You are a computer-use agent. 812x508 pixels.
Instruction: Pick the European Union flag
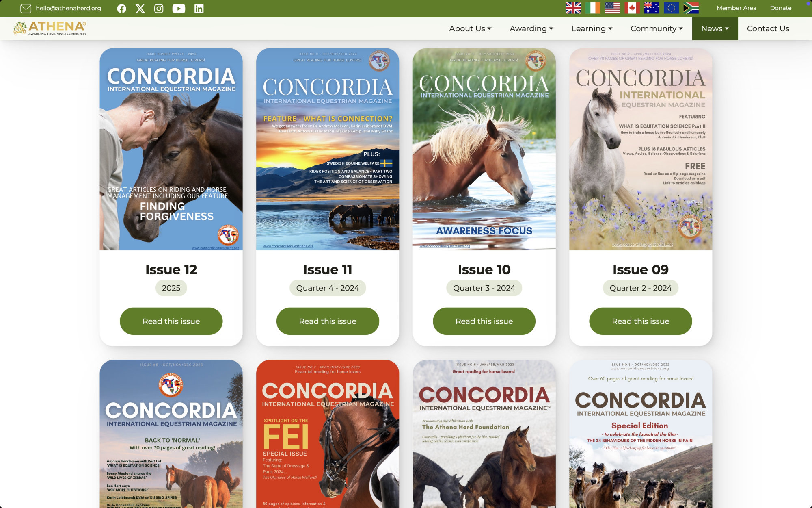[x=671, y=8]
